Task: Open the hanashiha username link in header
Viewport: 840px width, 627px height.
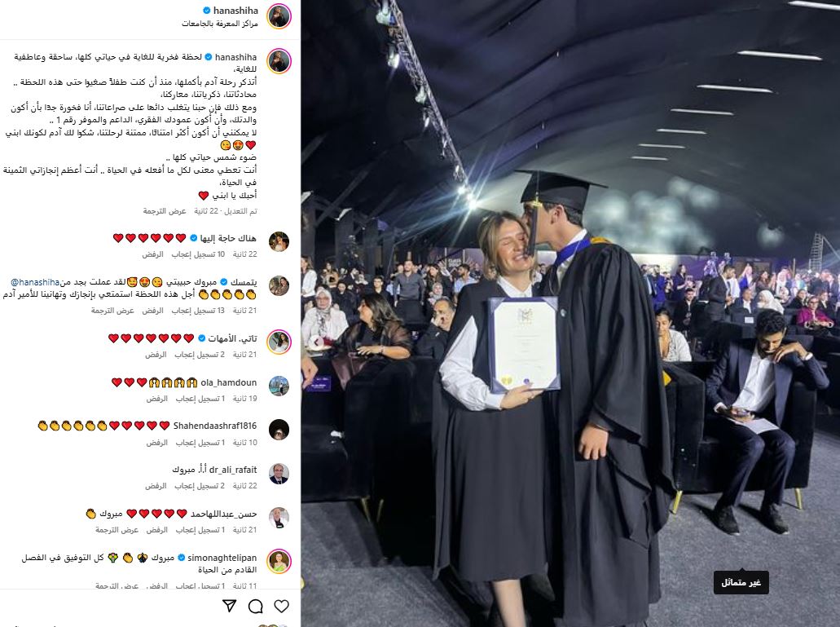Action: [x=235, y=10]
